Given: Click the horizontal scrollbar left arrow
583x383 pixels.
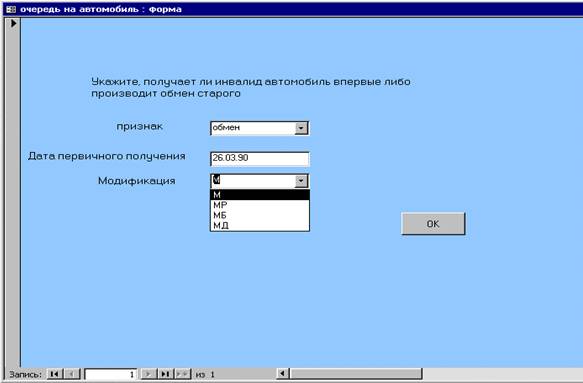Looking at the screenshot, I should (x=283, y=373).
